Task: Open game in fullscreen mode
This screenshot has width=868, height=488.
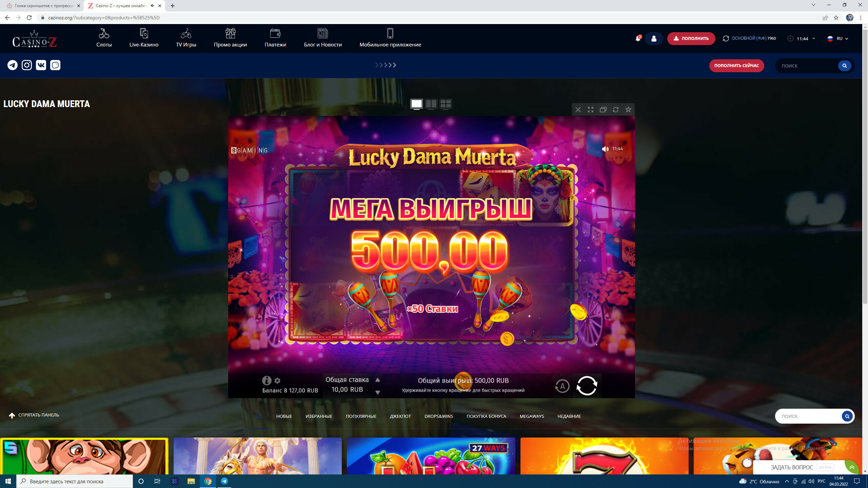Action: (590, 109)
